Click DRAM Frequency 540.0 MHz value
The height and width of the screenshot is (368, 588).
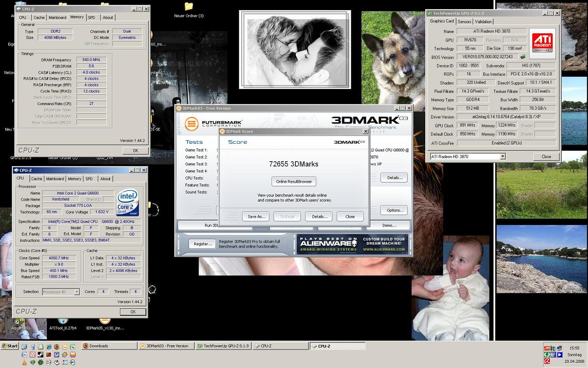tap(91, 60)
